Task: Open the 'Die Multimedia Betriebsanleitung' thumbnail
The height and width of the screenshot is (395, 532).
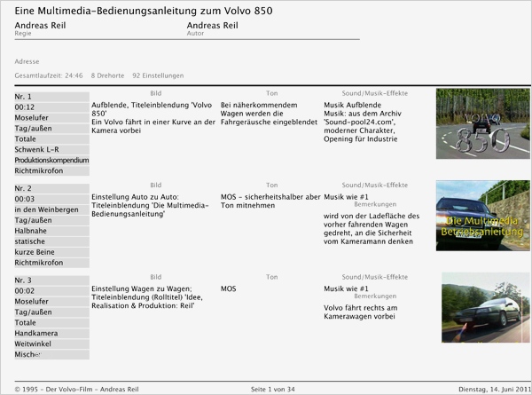Action: (483, 216)
